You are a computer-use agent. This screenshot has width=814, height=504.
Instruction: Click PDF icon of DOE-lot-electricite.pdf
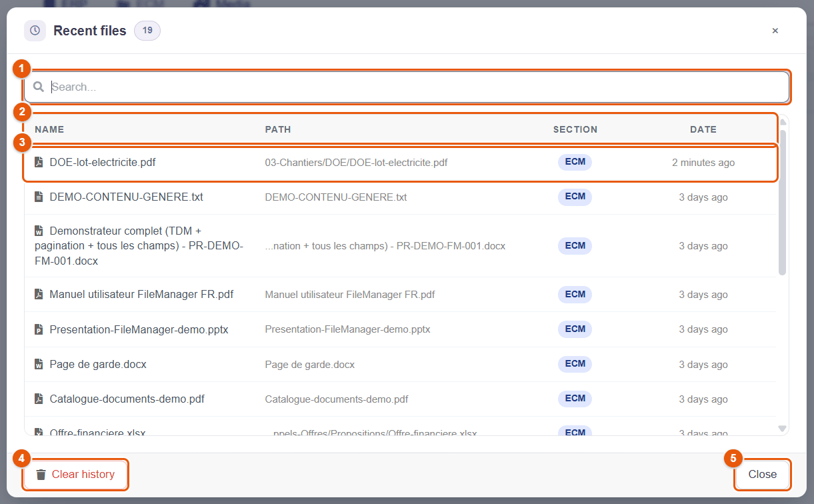[x=39, y=162]
